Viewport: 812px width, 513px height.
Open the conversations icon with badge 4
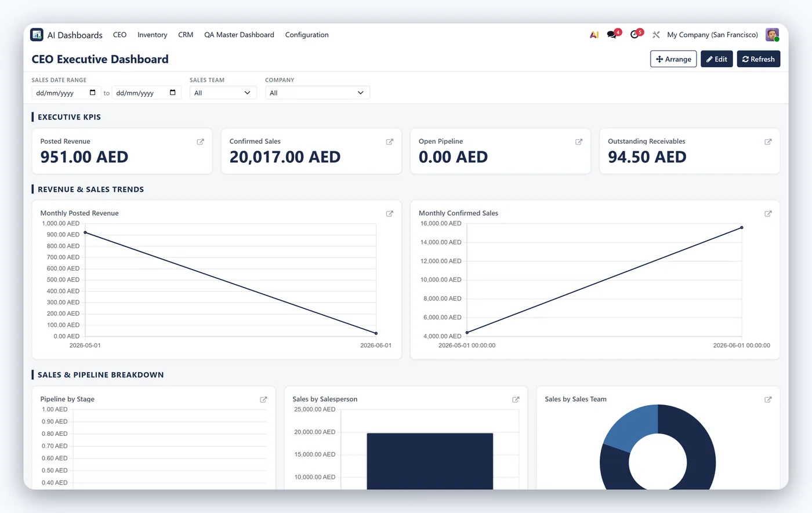612,35
